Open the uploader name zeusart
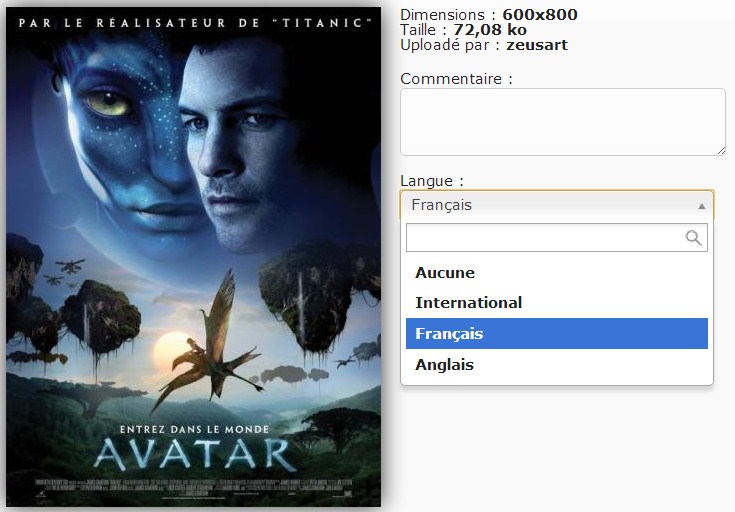The width and height of the screenshot is (735, 512). pos(537,45)
